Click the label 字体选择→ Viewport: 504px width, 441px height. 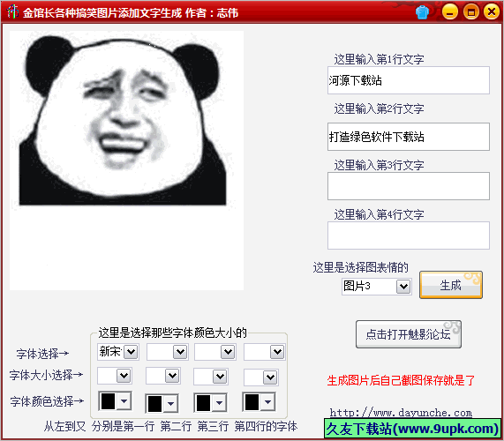(x=42, y=354)
